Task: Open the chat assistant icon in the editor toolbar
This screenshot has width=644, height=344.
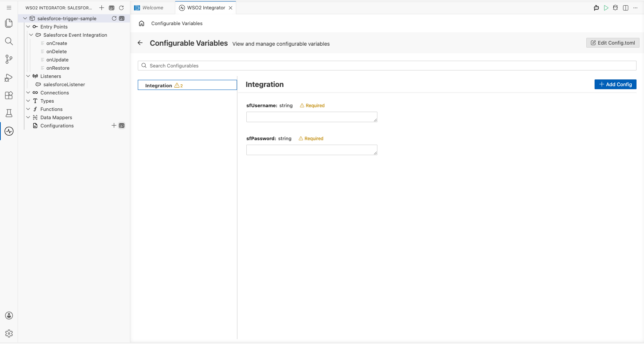Action: point(596,7)
